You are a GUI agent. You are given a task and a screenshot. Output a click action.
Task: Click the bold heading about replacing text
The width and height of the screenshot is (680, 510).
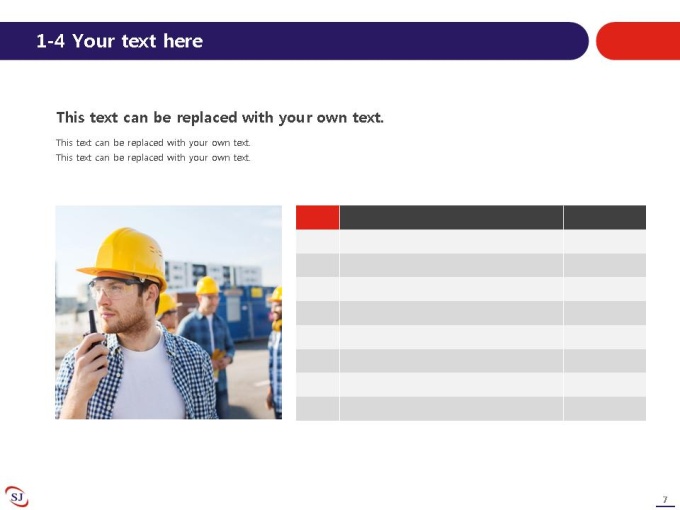220,118
